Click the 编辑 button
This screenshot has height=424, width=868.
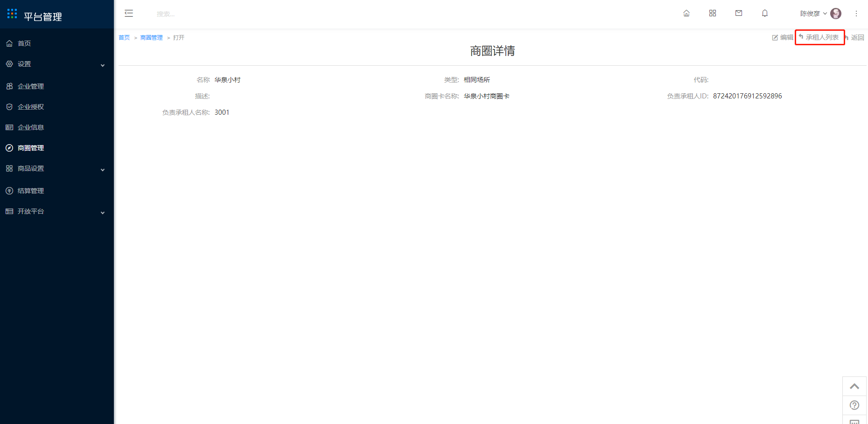click(x=783, y=37)
